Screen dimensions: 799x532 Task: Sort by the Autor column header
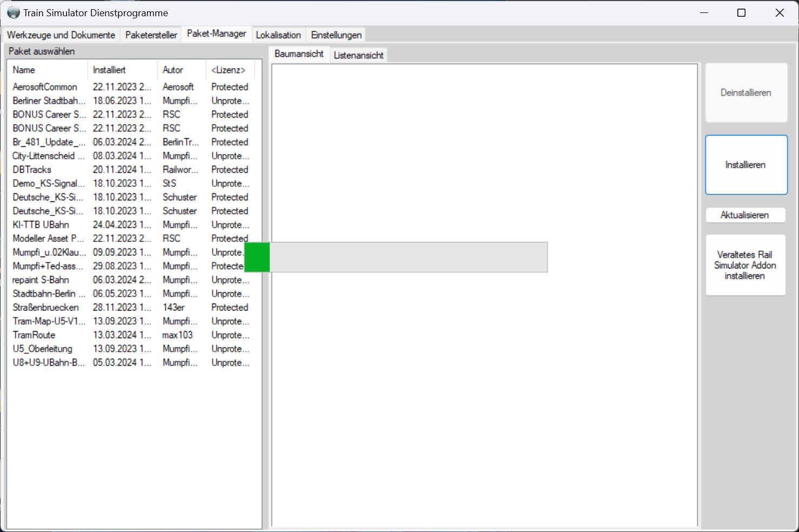click(x=182, y=70)
